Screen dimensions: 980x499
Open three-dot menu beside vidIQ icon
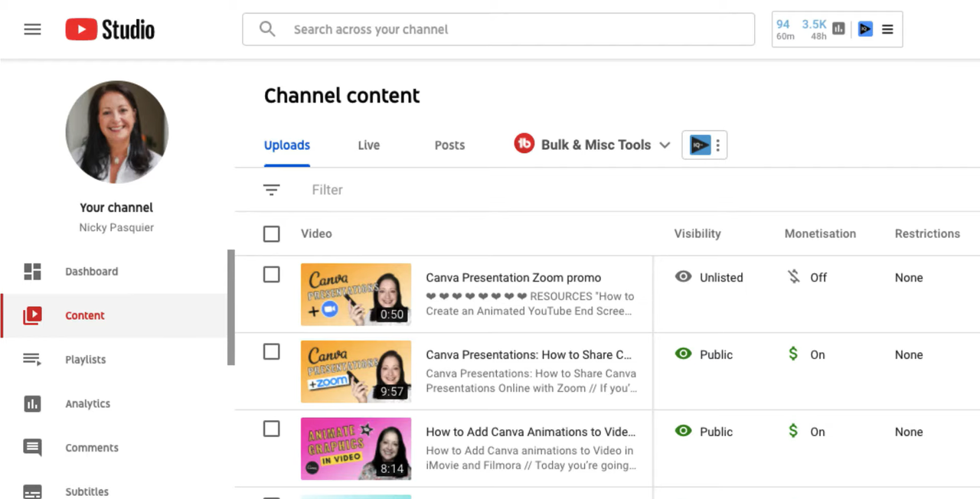tap(717, 145)
